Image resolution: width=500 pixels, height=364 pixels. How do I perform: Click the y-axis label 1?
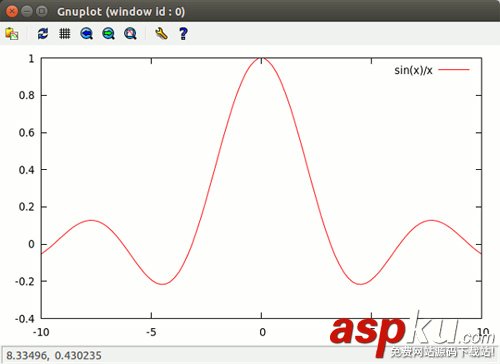coord(31,59)
